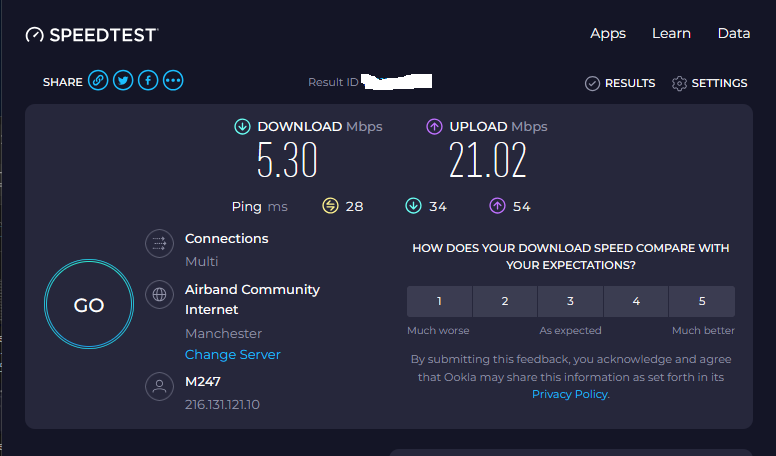Click the M247 provider name

(x=202, y=382)
